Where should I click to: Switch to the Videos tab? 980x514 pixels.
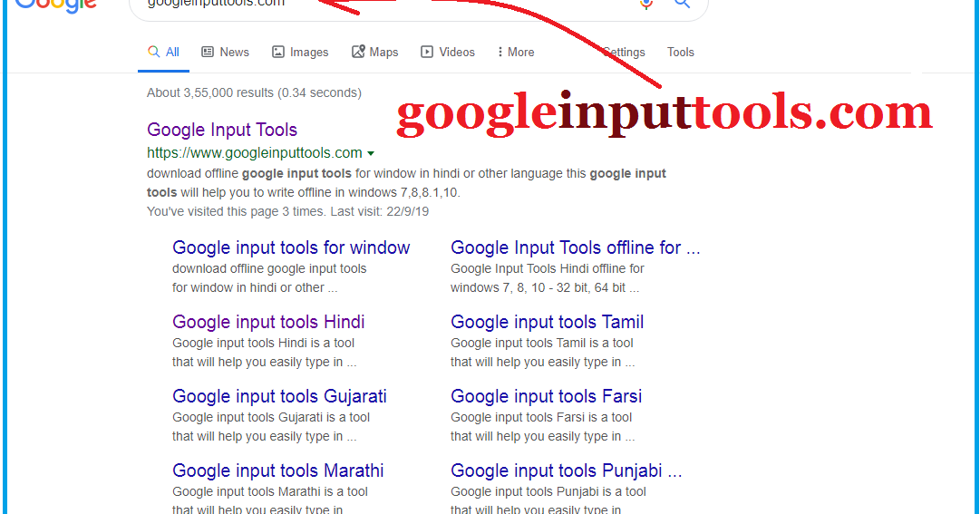(448, 53)
